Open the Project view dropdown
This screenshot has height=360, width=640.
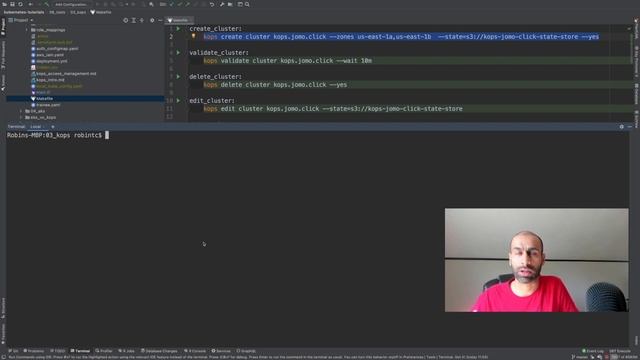pos(21,20)
